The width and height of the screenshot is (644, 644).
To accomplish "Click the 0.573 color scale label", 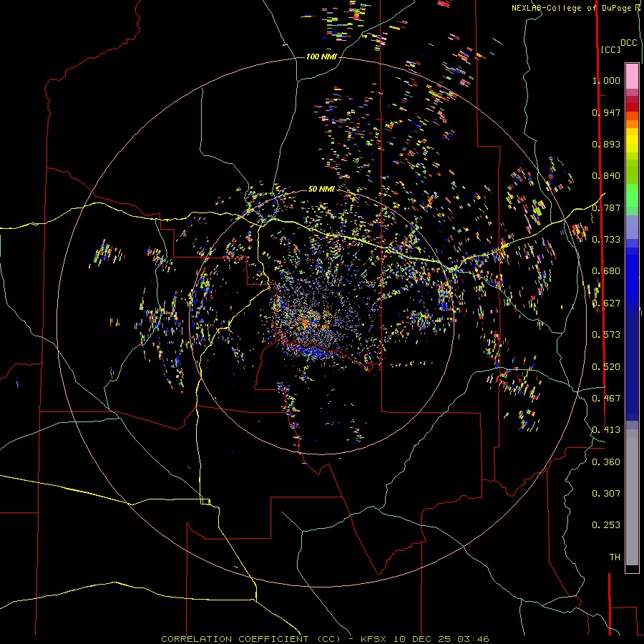I will coord(606,335).
